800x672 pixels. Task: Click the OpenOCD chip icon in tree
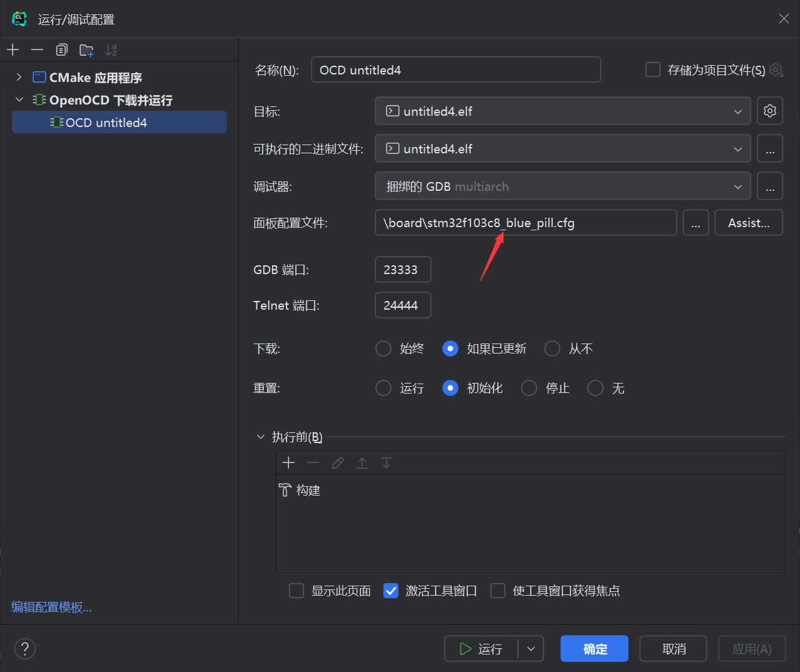[39, 99]
